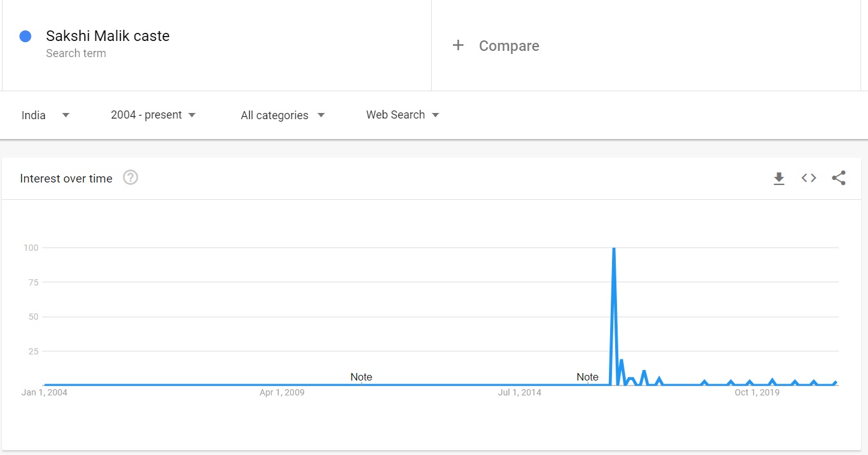Download the interest over time data
Image resolution: width=868 pixels, height=455 pixels.
[779, 179]
